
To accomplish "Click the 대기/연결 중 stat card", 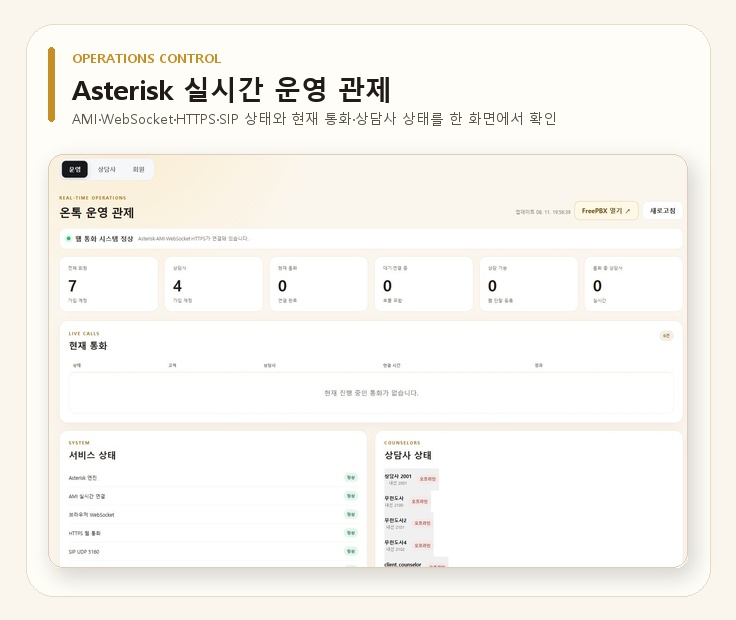I will 424,284.
